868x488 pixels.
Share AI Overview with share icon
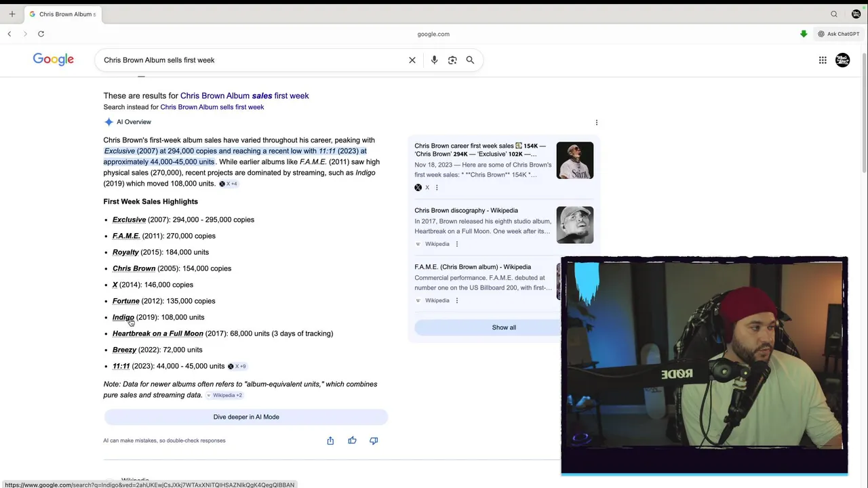click(330, 441)
